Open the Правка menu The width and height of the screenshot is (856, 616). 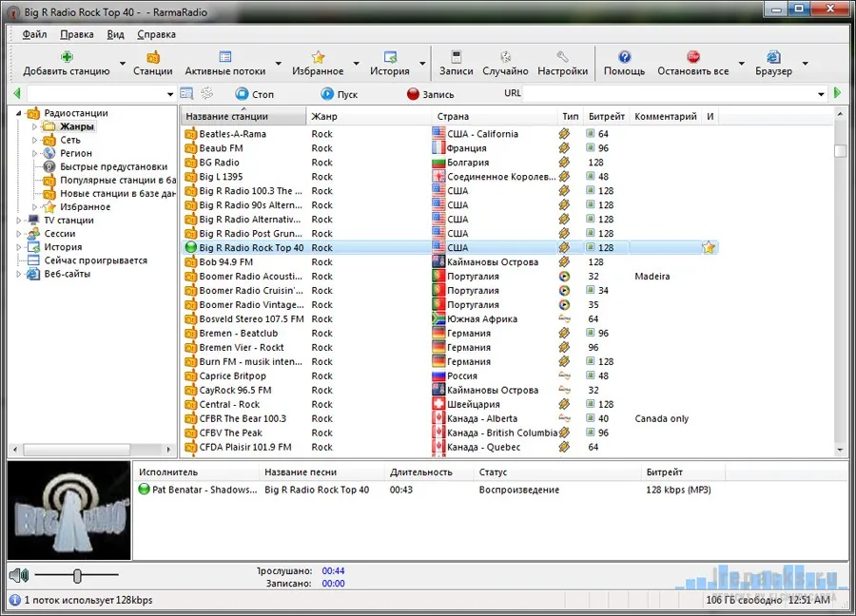(x=76, y=34)
